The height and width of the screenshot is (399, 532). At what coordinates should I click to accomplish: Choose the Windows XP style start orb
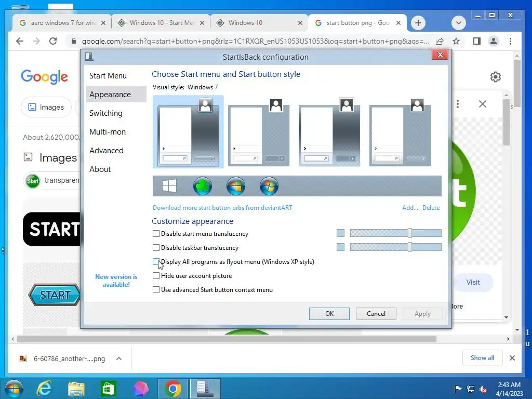click(236, 186)
